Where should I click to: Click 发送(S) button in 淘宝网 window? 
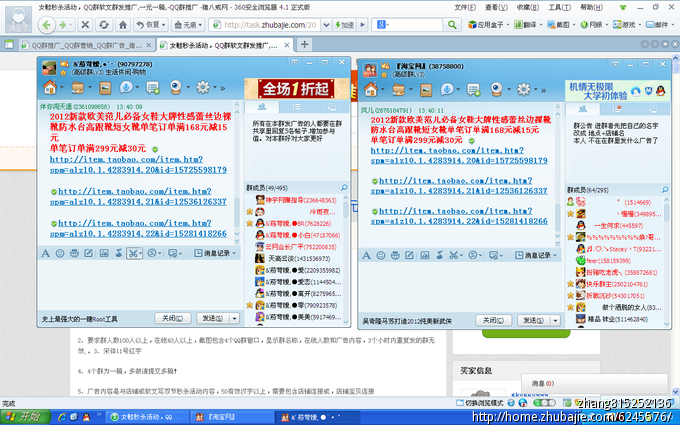533,320
